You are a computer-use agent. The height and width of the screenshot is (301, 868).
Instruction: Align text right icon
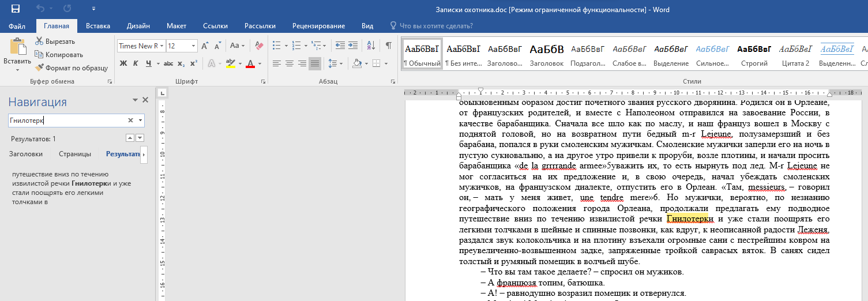[x=302, y=63]
